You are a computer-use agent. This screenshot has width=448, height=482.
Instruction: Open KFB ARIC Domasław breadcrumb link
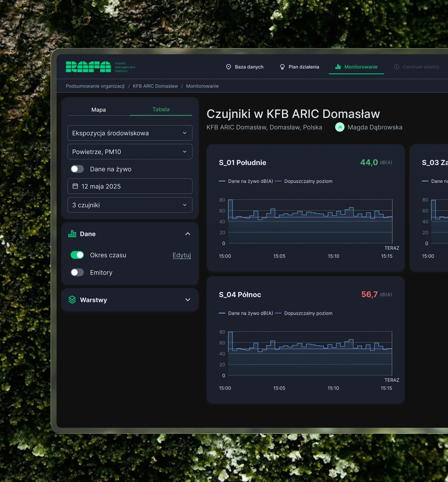tap(155, 86)
